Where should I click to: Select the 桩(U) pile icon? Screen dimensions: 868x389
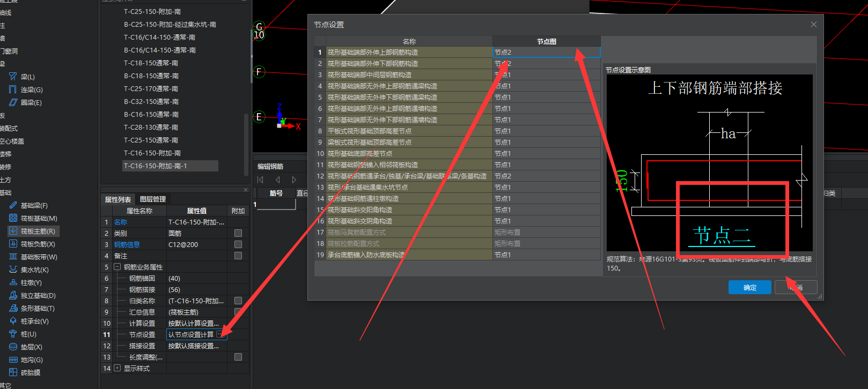[x=13, y=334]
